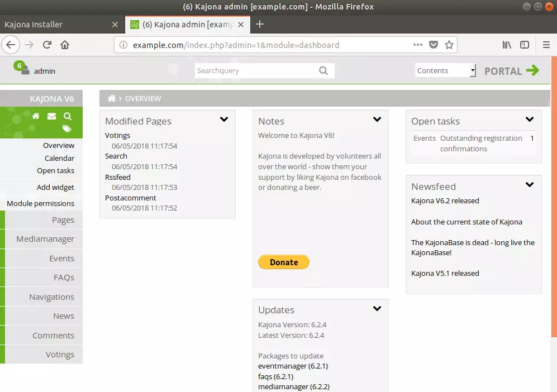The image size is (557, 392).
Task: Open the Firefox hamburger menu
Action: click(x=546, y=45)
